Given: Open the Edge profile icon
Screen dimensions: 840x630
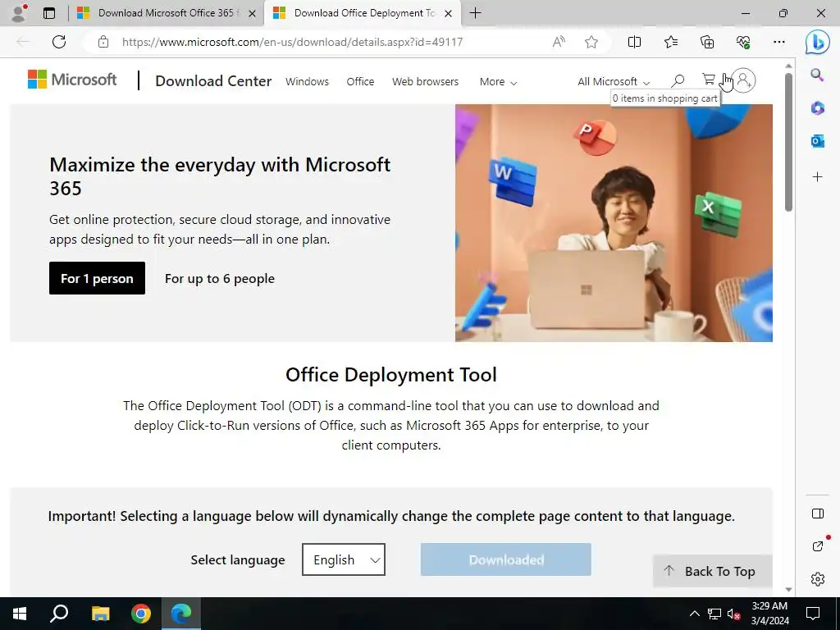Looking at the screenshot, I should click(x=19, y=13).
